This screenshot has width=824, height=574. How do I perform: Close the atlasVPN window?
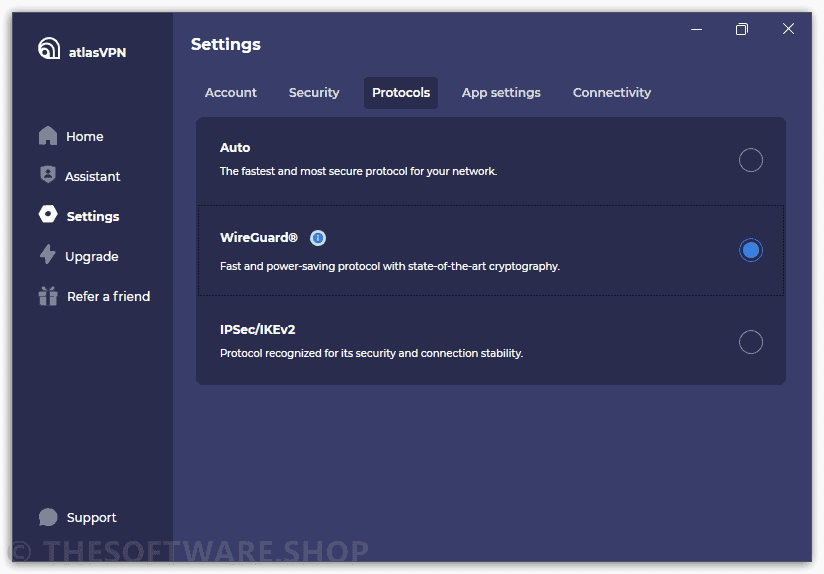tap(788, 29)
